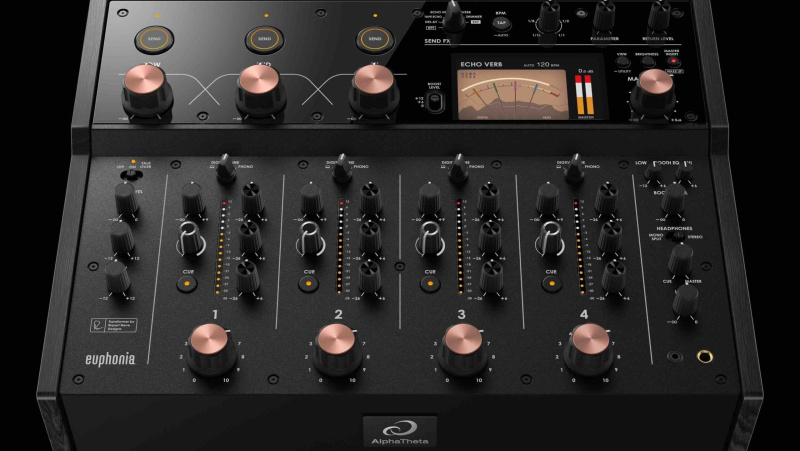
Task: Click channel 4's trim knob
Action: click(x=547, y=199)
